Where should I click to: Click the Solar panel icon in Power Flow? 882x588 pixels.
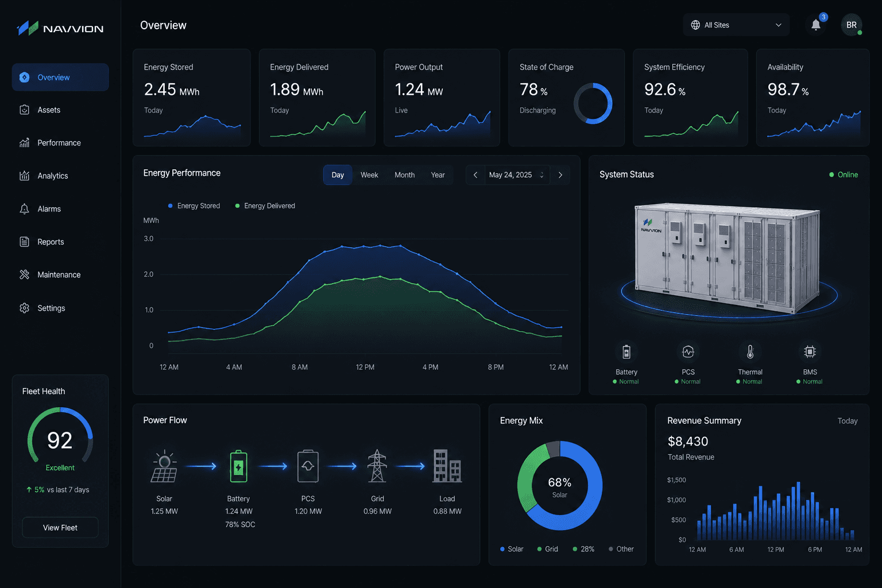pyautogui.click(x=164, y=466)
